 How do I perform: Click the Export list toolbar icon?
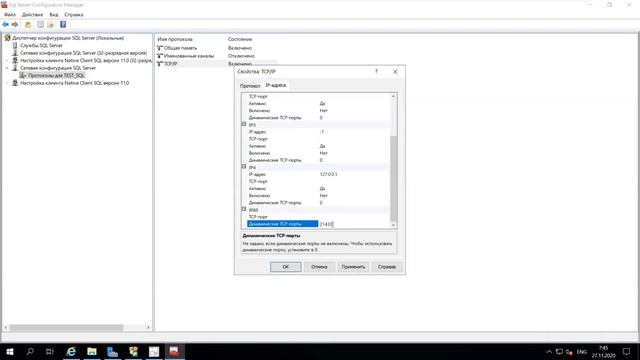50,24
